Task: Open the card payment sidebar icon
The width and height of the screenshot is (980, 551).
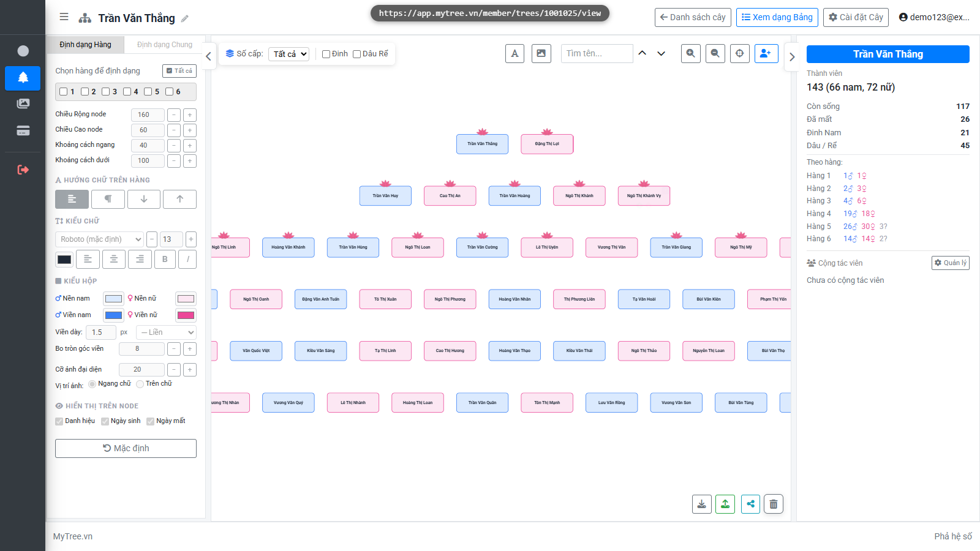Action: click(x=23, y=130)
